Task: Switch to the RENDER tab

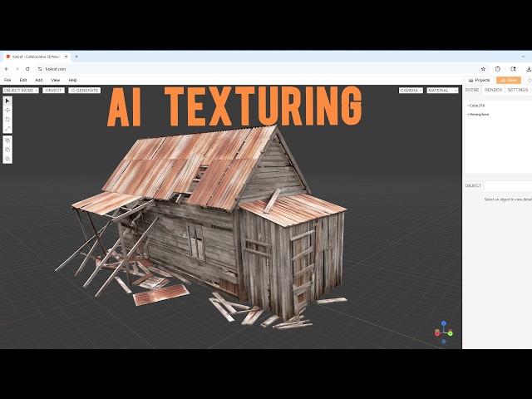Action: 493,90
